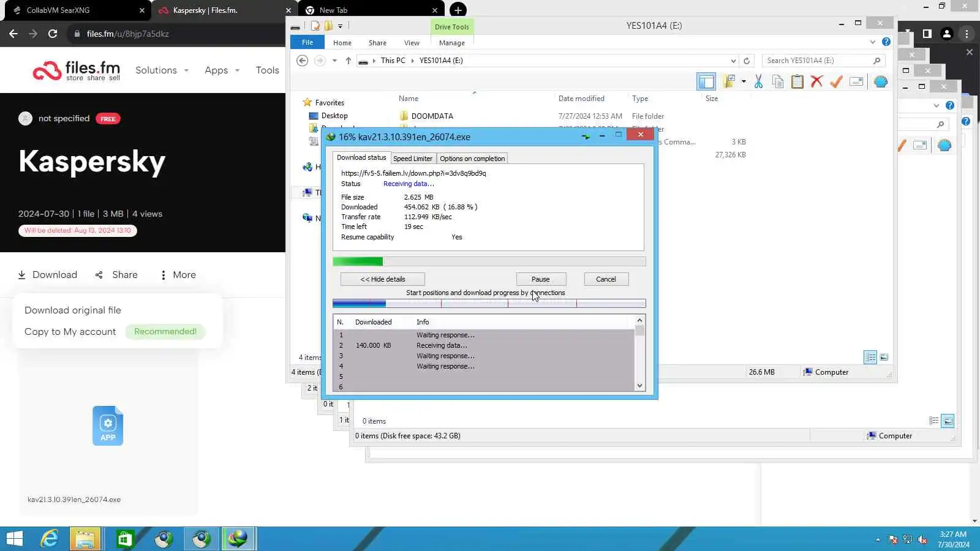Pause the Kaspersky download
The width and height of the screenshot is (980, 551).
(541, 279)
